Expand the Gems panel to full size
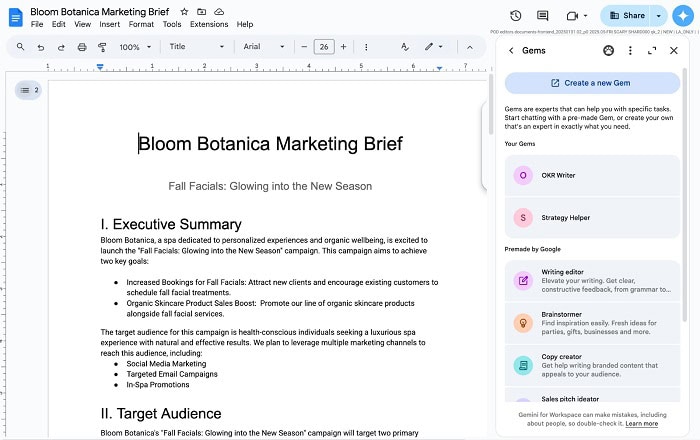Screen dimensions: 700x440 click(652, 51)
